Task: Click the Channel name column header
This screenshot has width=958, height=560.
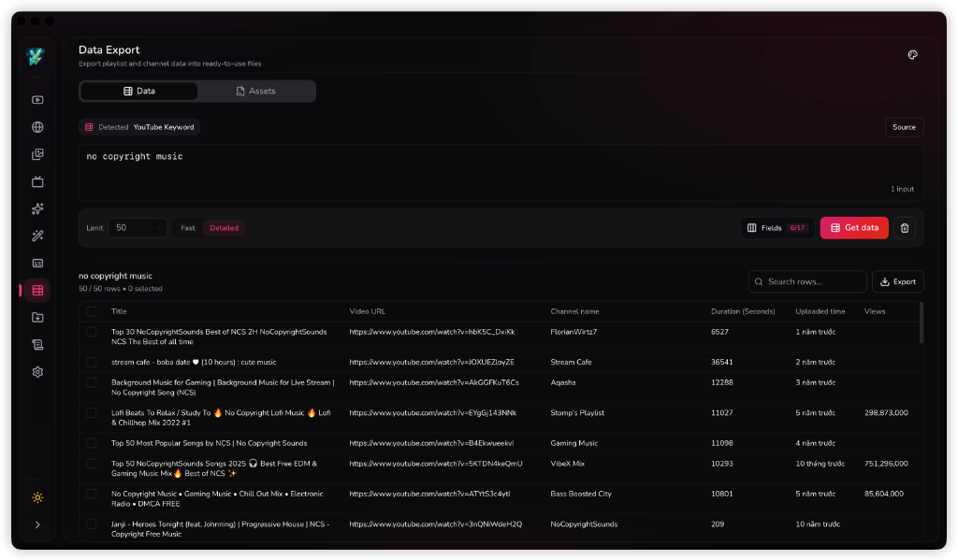Action: pyautogui.click(x=574, y=311)
